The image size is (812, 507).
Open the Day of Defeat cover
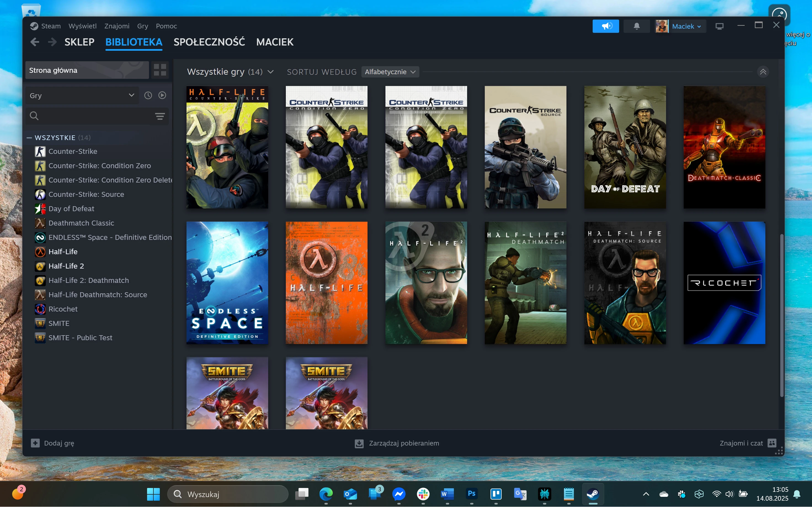coord(625,147)
